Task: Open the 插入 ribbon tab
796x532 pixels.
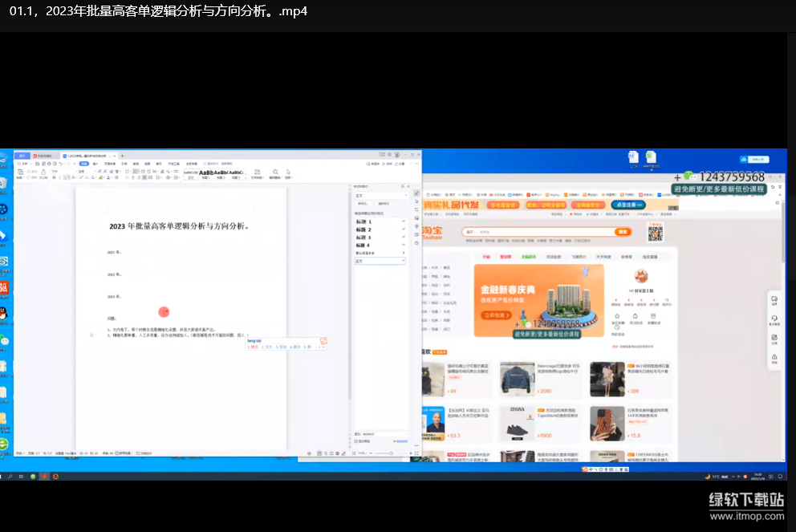Action: (95, 164)
